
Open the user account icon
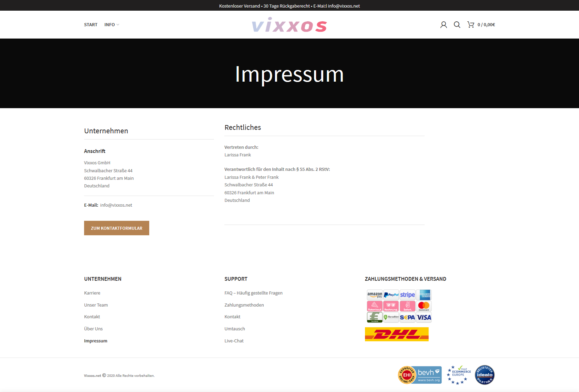(444, 25)
